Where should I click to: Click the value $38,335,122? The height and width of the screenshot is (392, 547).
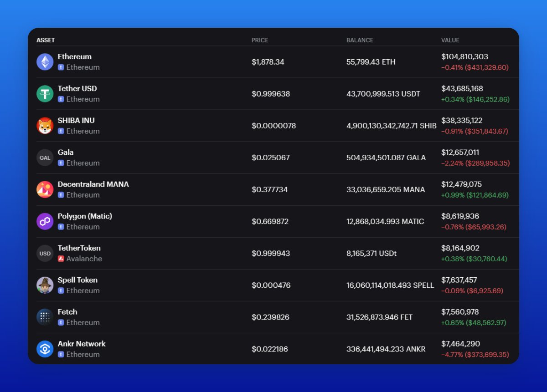462,120
